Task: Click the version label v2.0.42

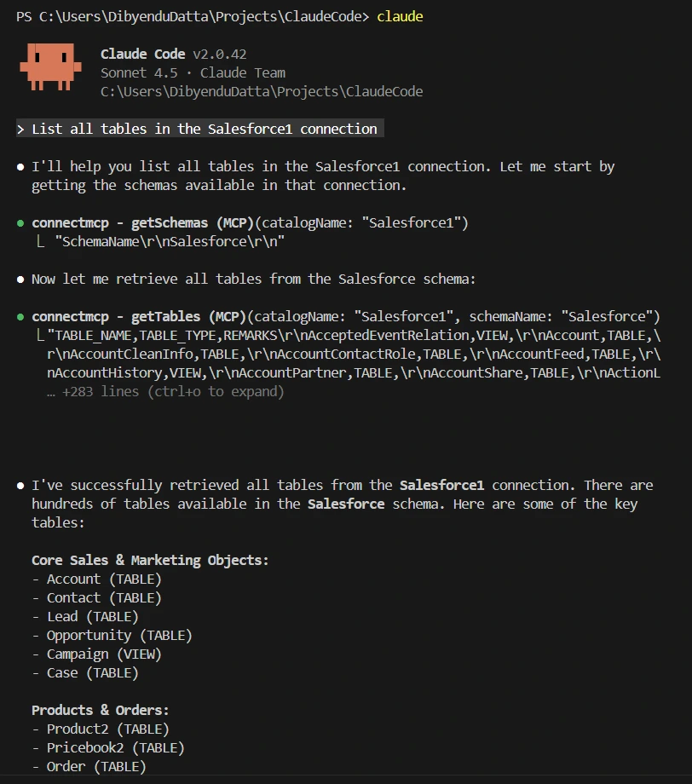Action: (x=220, y=55)
